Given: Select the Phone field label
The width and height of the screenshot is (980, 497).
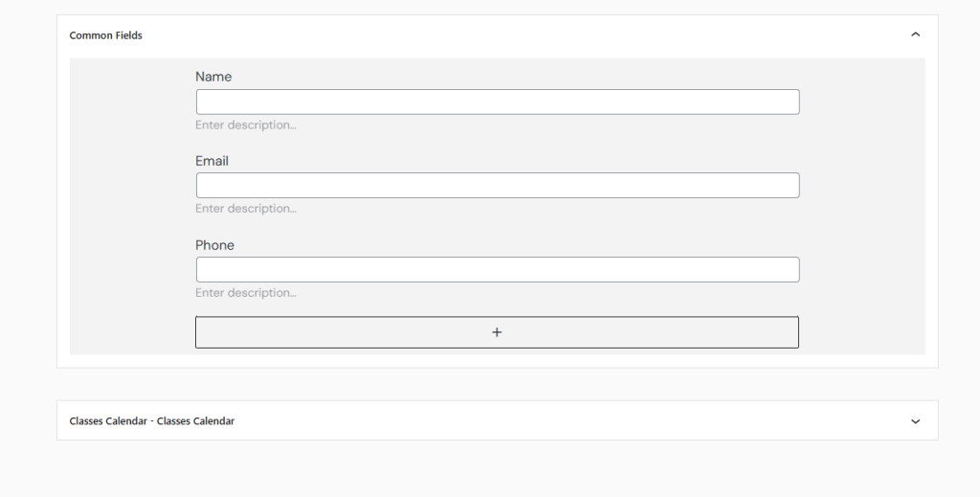Looking at the screenshot, I should click(214, 245).
